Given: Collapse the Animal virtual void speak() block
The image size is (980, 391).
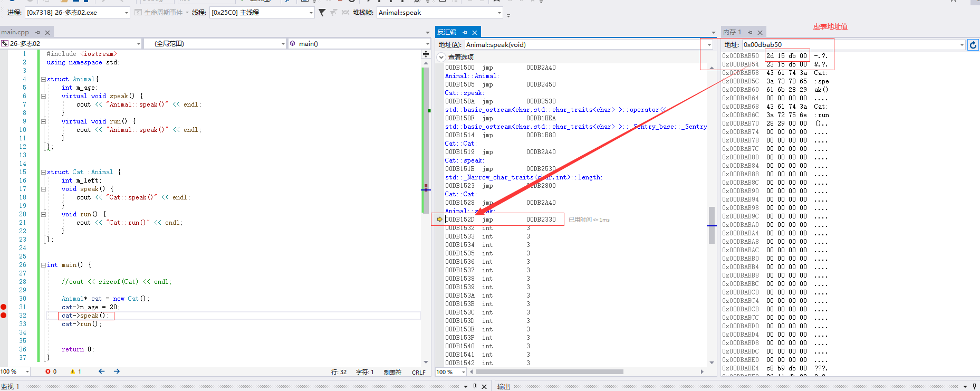Looking at the screenshot, I should click(43, 96).
